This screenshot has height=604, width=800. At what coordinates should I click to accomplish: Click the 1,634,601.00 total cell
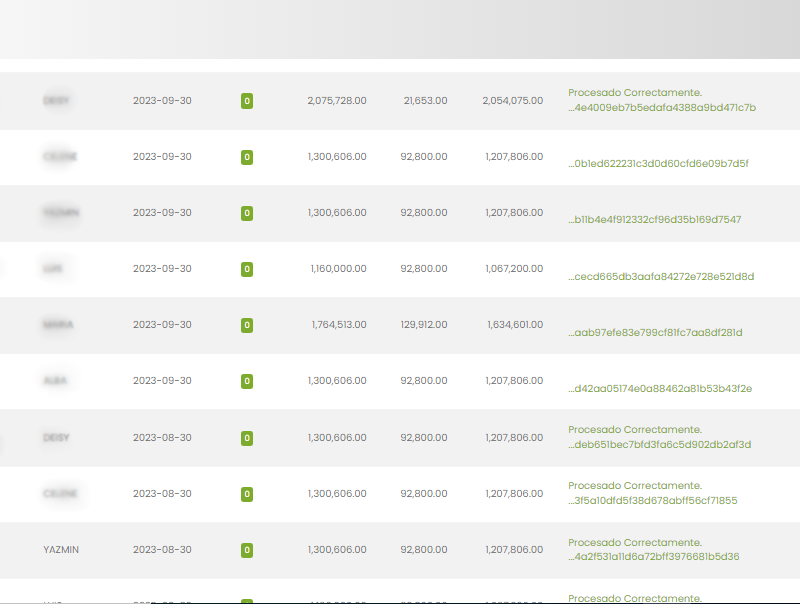coord(515,325)
